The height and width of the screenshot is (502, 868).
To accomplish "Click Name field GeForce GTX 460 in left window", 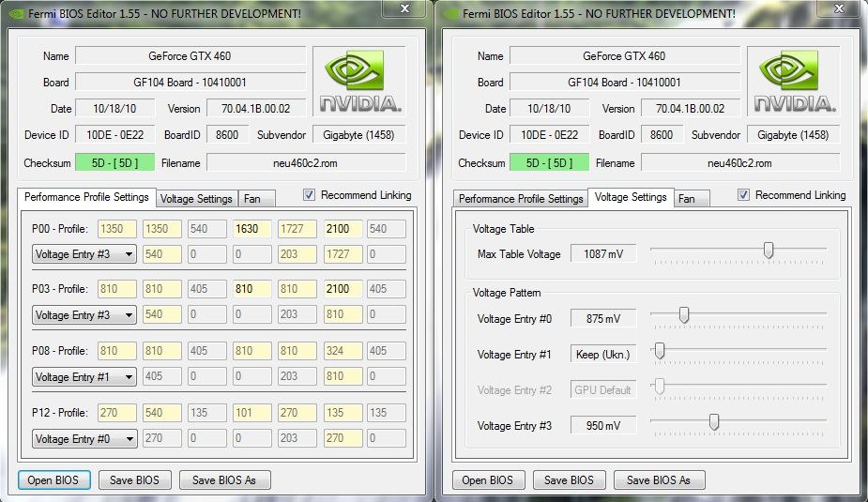I will [x=190, y=56].
